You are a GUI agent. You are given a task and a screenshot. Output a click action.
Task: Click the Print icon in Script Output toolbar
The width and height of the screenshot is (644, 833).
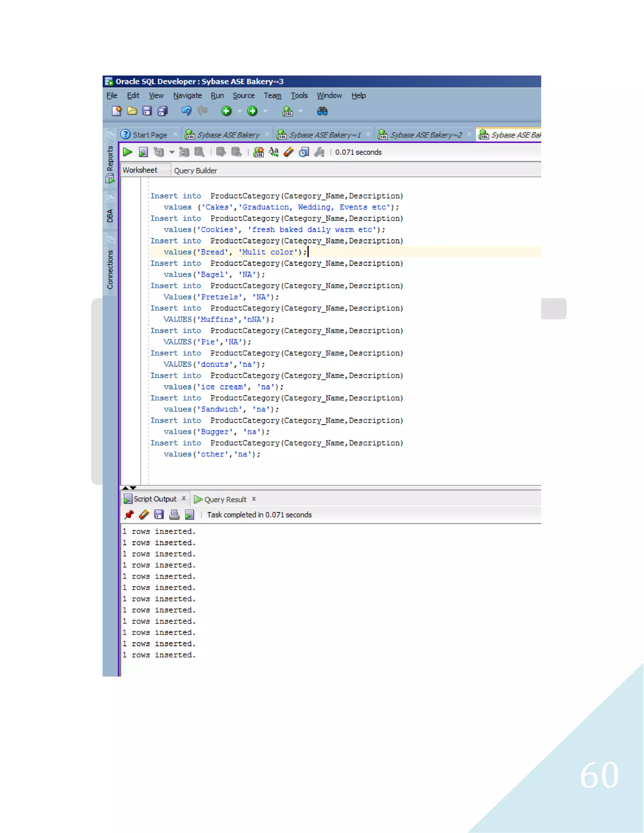pos(174,515)
